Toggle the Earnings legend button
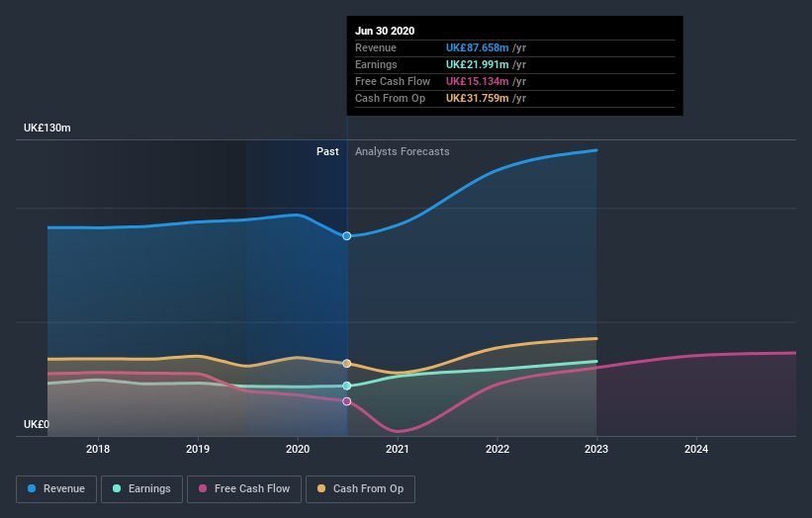812x518 pixels. click(x=141, y=489)
